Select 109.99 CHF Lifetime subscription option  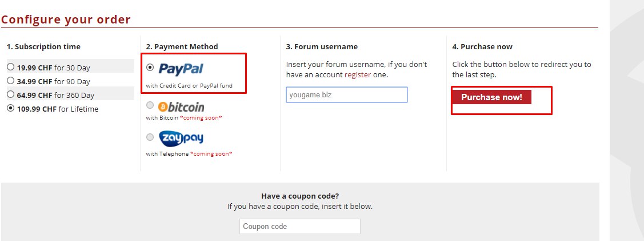(x=10, y=108)
